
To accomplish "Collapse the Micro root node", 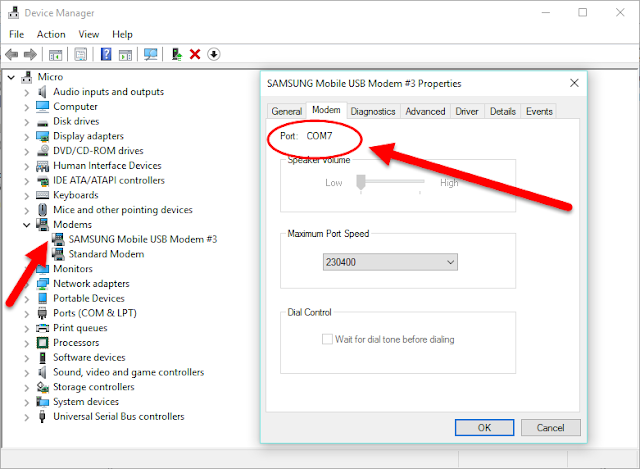I will (x=11, y=77).
